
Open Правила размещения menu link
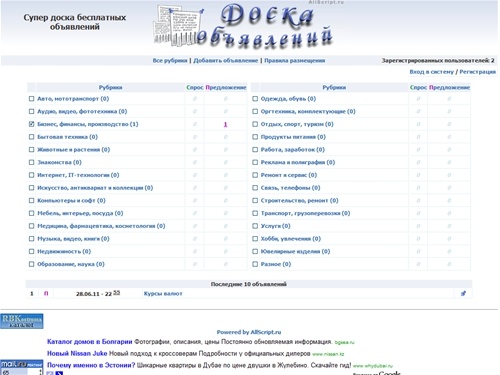tap(295, 61)
